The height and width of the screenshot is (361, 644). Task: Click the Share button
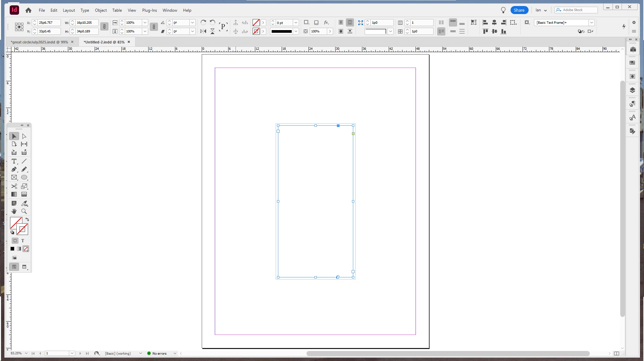pos(519,10)
